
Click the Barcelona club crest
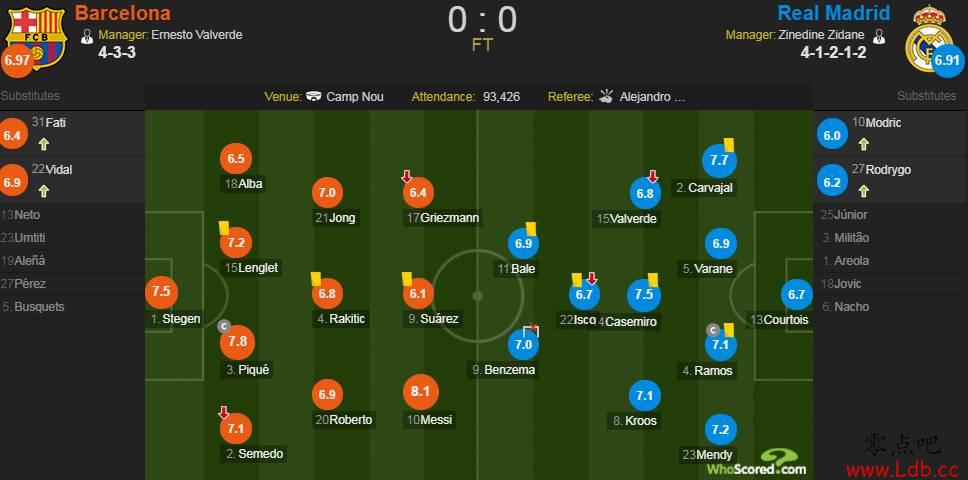coord(36,38)
